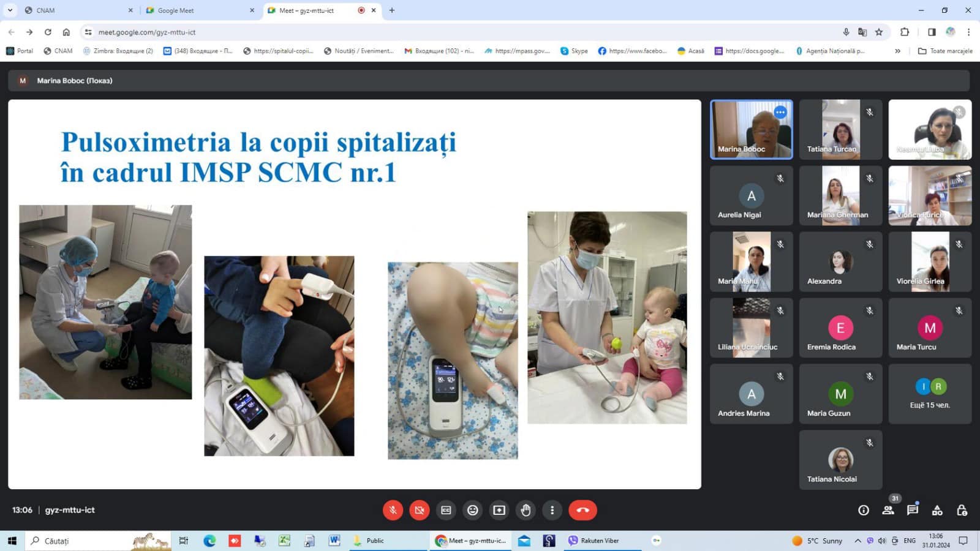
Task: Click the Present now screen share icon
Action: (x=499, y=510)
